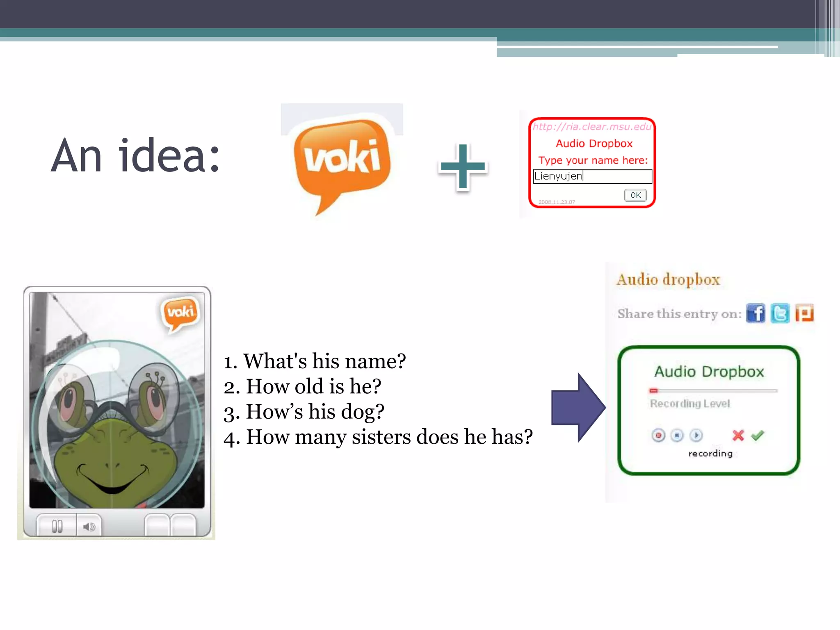Click the small Voki badge on avatar
This screenshot has height=630, width=840.
[x=180, y=313]
